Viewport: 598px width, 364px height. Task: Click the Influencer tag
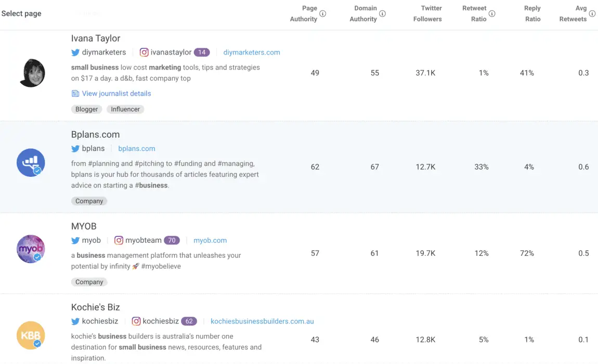pyautogui.click(x=125, y=109)
